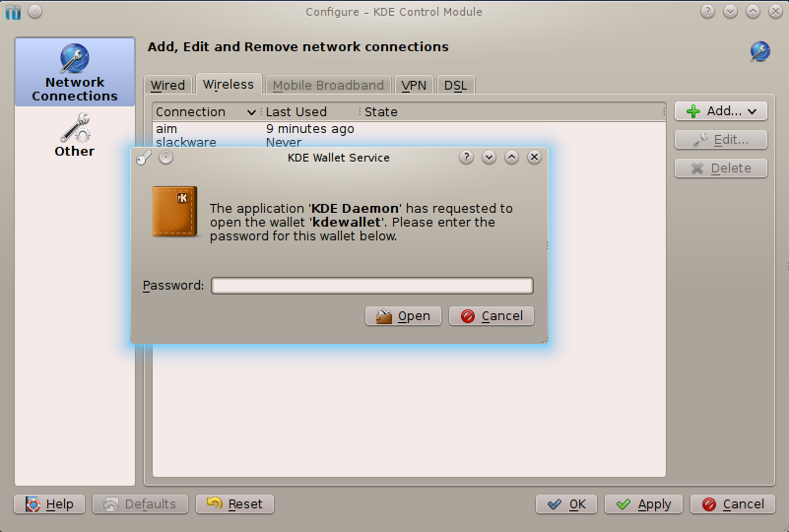Screen dimensions: 789x532
Task: Cancel the Control Module window
Action: (x=733, y=503)
